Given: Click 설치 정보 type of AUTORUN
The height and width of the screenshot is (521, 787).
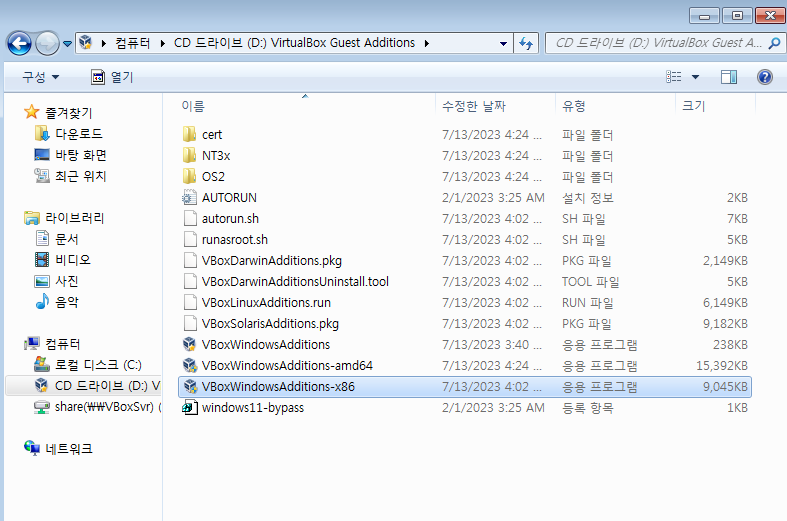Looking at the screenshot, I should coord(588,198).
